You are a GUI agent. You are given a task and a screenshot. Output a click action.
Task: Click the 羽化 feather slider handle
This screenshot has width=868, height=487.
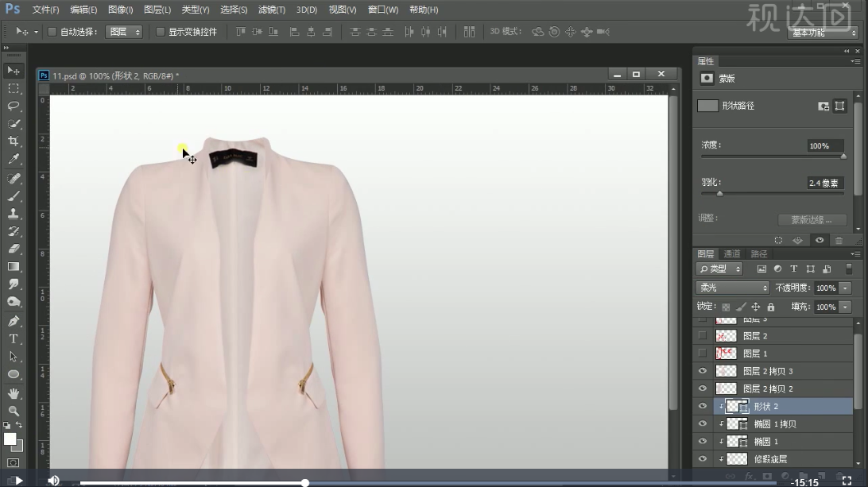coord(719,194)
